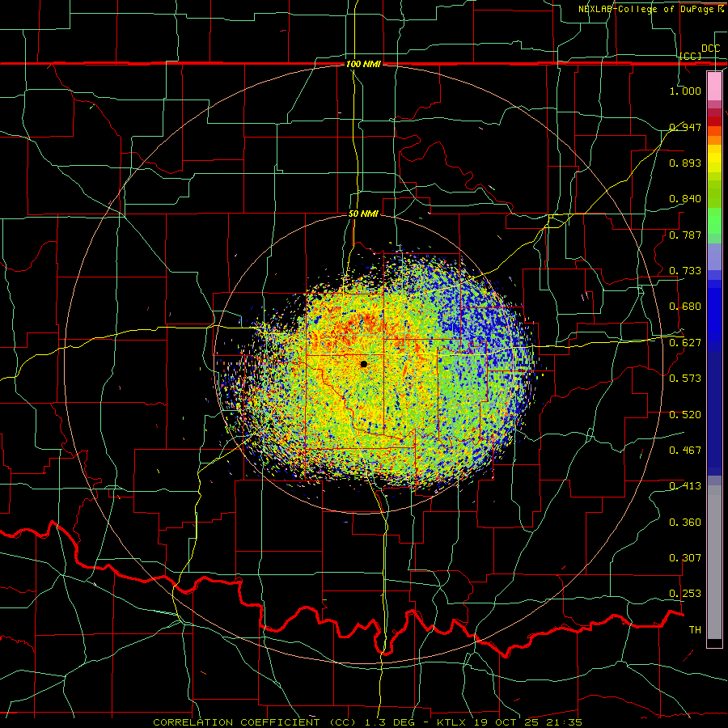Screen dimensions: 728x728
Task: Click the 0.893 value on the scale
Action: coord(685,163)
